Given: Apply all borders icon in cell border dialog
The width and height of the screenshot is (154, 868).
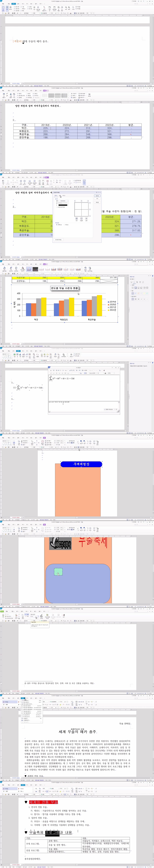Looking at the screenshot, I should pos(76,218).
